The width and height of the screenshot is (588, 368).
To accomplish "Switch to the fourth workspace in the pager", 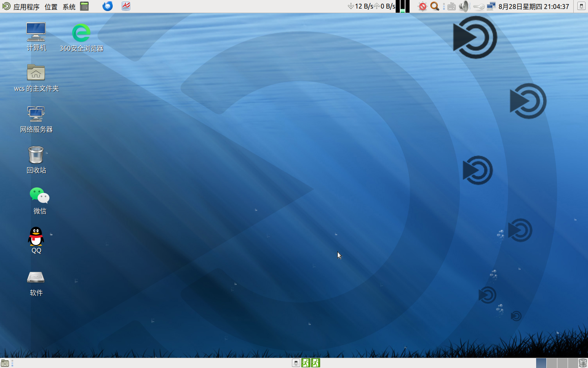I will pos(573,363).
